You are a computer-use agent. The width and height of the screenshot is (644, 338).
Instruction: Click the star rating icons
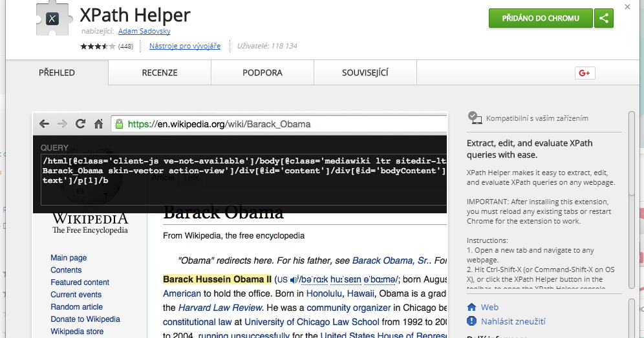pyautogui.click(x=98, y=46)
